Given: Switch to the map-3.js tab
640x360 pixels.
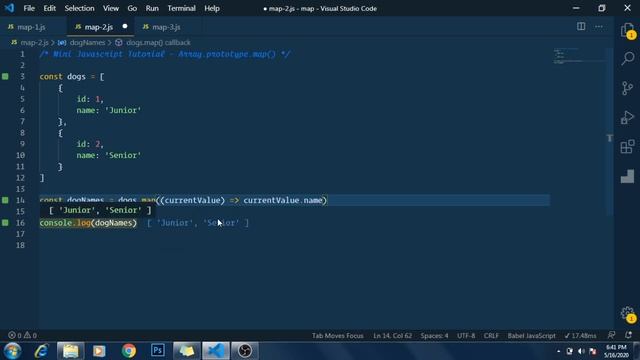Looking at the screenshot, I should 167,27.
